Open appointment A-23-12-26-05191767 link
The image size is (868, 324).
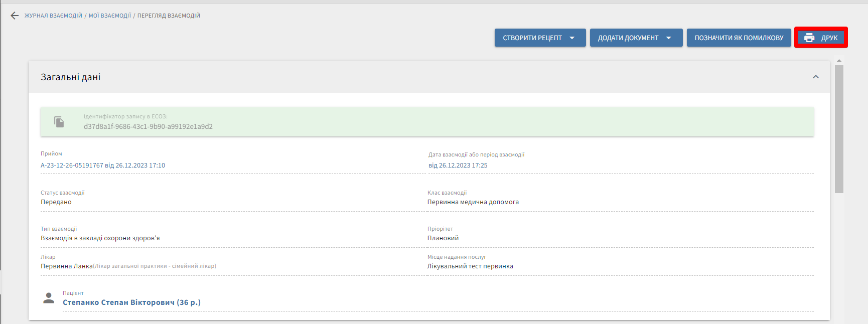(x=102, y=166)
